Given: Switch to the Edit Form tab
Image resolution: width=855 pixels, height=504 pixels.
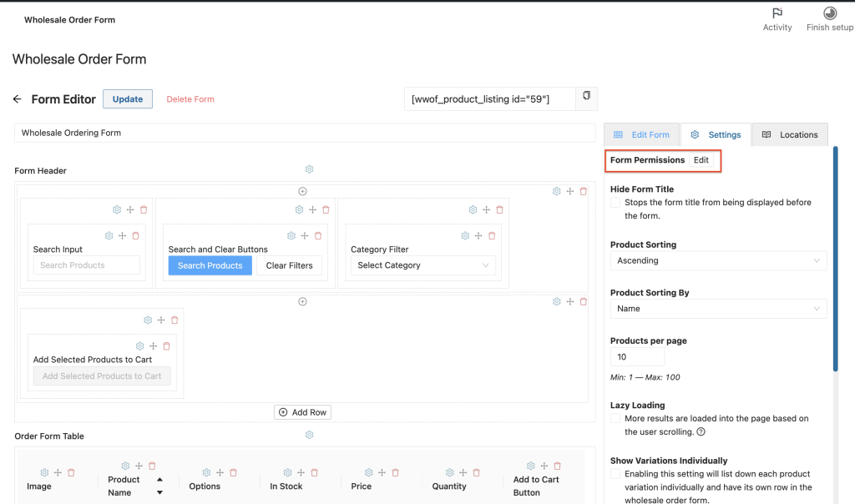Looking at the screenshot, I should coord(641,134).
